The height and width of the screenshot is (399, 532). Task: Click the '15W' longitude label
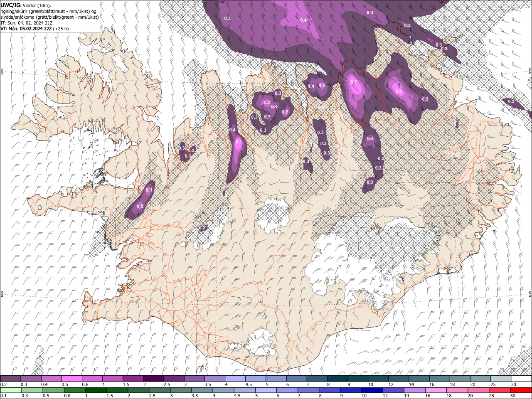click(x=440, y=2)
